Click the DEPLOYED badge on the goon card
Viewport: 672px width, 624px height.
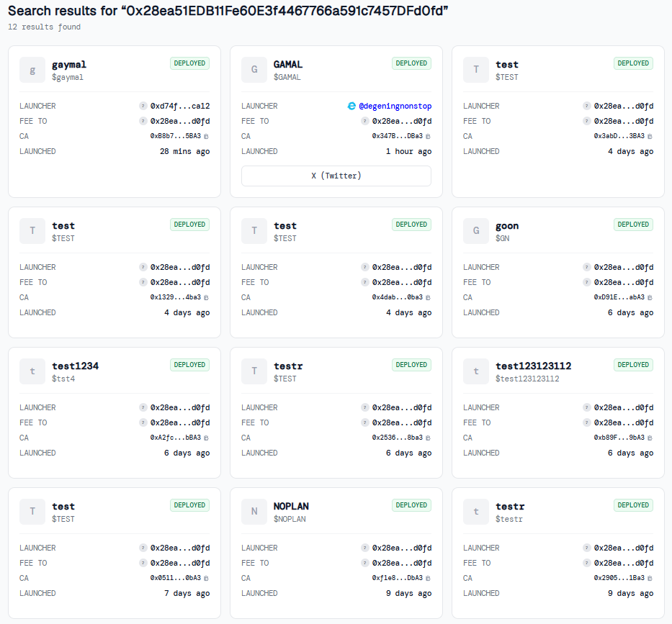(x=633, y=225)
